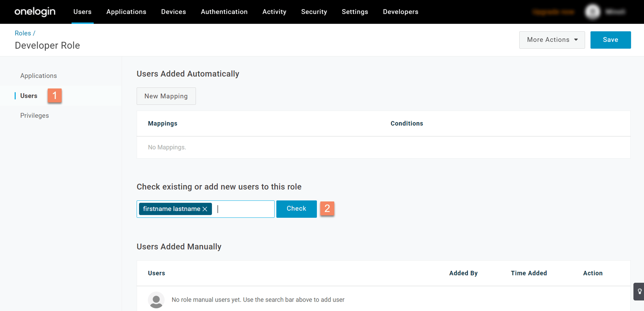Open the Applications top menu
Screen dimensions: 644x311
pos(126,12)
